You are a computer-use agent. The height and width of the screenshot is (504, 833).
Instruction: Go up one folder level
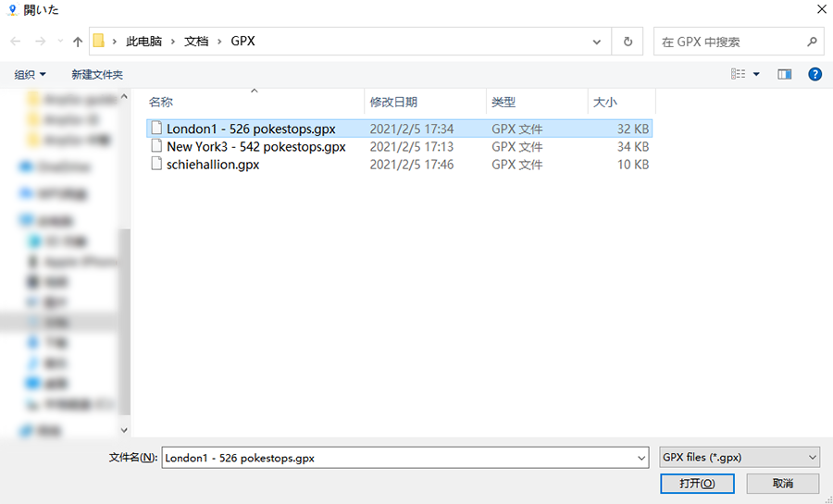pos(78,42)
